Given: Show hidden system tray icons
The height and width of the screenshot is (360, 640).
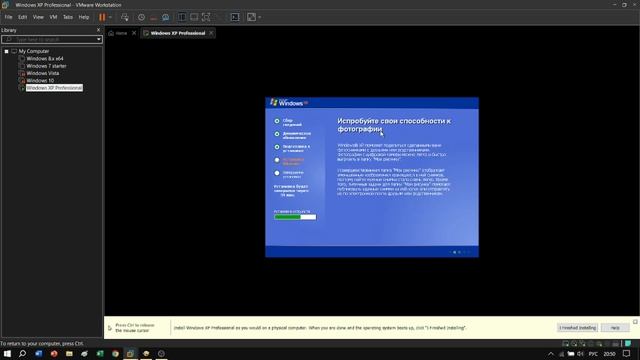Looking at the screenshot, I should tap(551, 354).
